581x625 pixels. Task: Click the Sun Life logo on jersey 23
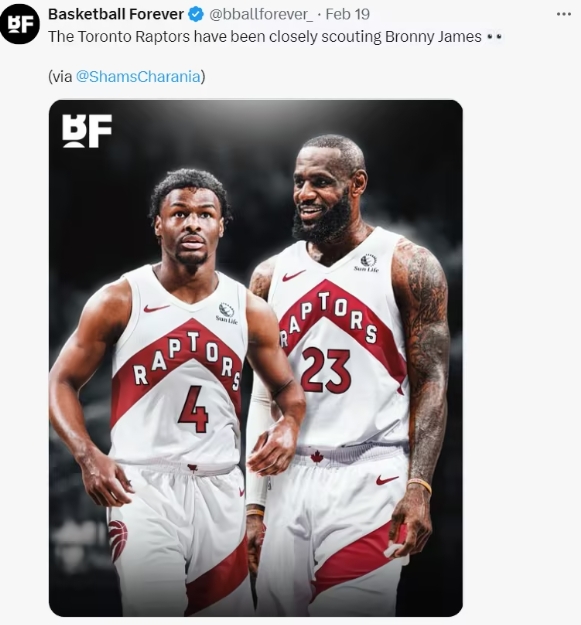(367, 263)
